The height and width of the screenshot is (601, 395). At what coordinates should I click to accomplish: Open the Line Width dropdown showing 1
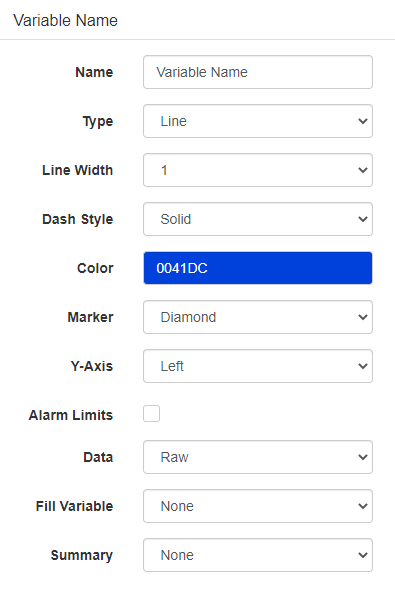[258, 170]
